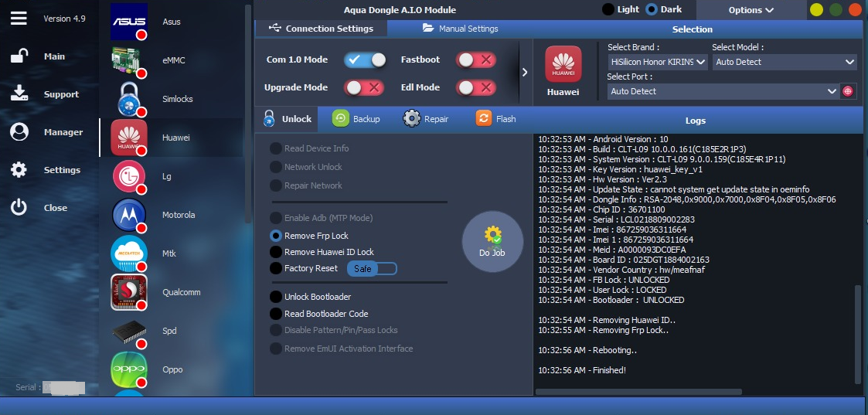
Task: Click the pink port refresh icon
Action: point(848,91)
